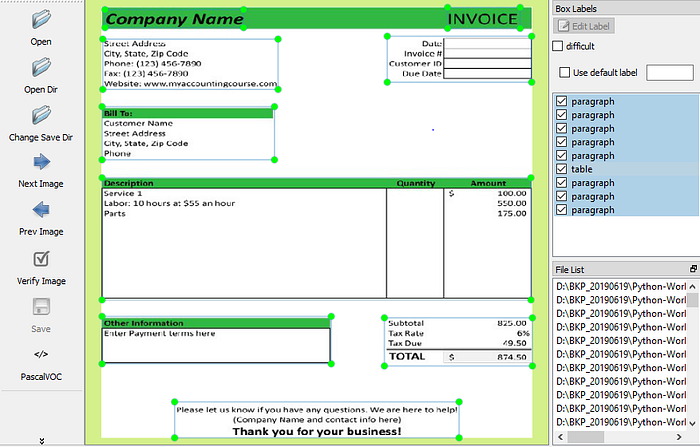Image resolution: width=700 pixels, height=447 pixels.
Task: Click the Box Labels panel title
Action: tap(576, 8)
